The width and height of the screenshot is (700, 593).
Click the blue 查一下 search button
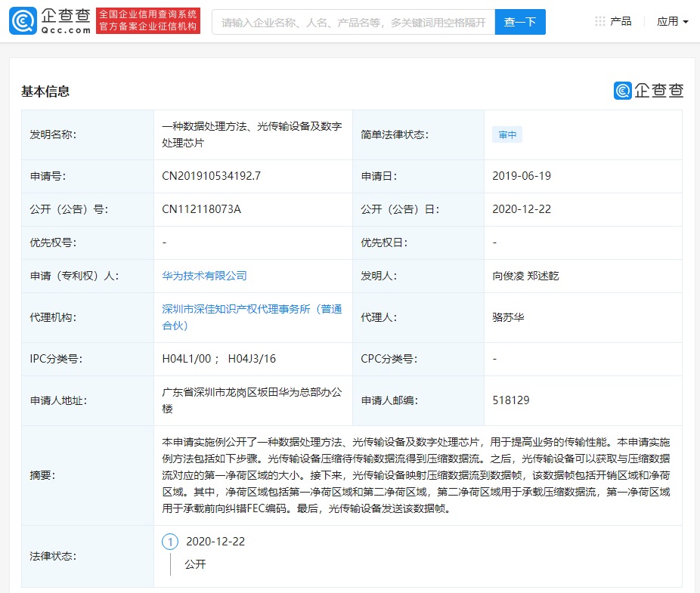520,22
